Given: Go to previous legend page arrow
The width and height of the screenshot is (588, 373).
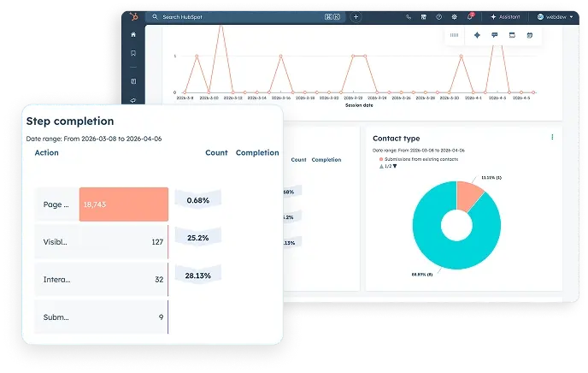Looking at the screenshot, I should point(381,166).
